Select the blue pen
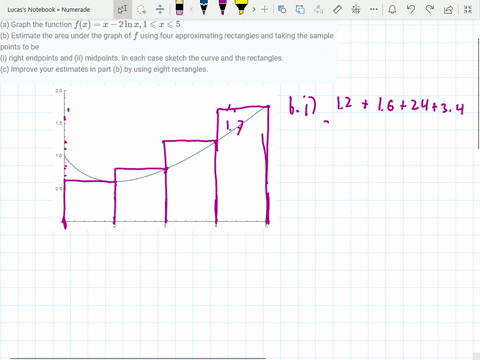The height and width of the screenshot is (360, 480). tap(204, 8)
